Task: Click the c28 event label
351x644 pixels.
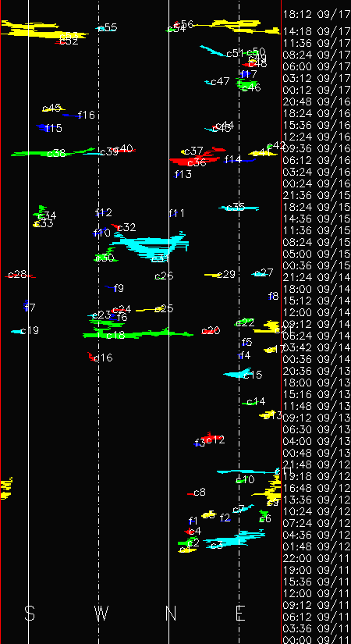Action: (x=17, y=274)
